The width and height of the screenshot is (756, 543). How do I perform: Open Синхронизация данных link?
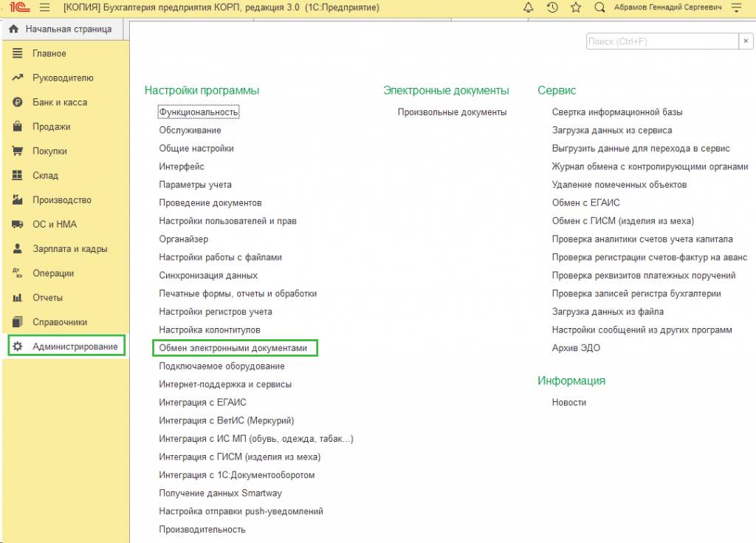click(x=208, y=275)
